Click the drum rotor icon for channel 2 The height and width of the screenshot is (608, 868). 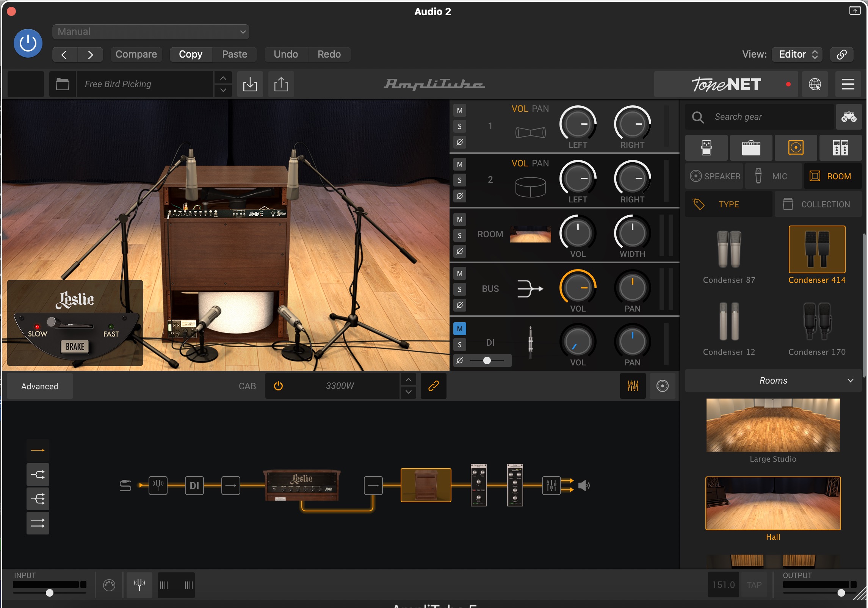coord(530,187)
